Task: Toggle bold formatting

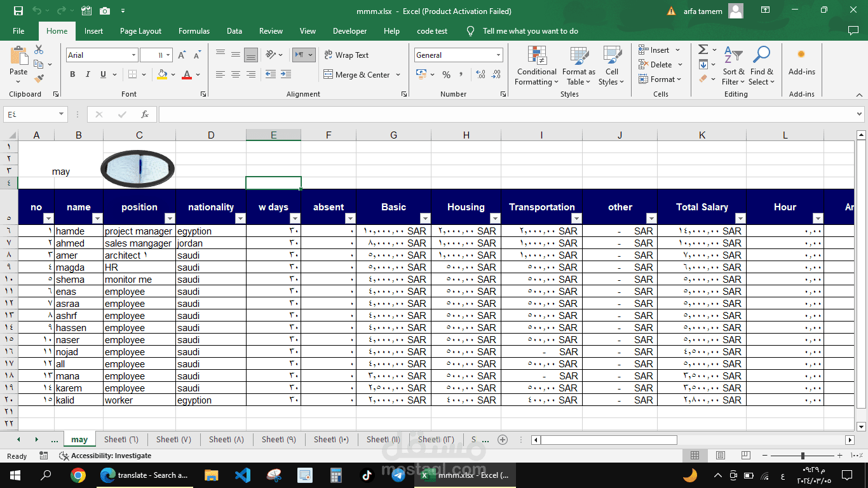Action: click(72, 74)
